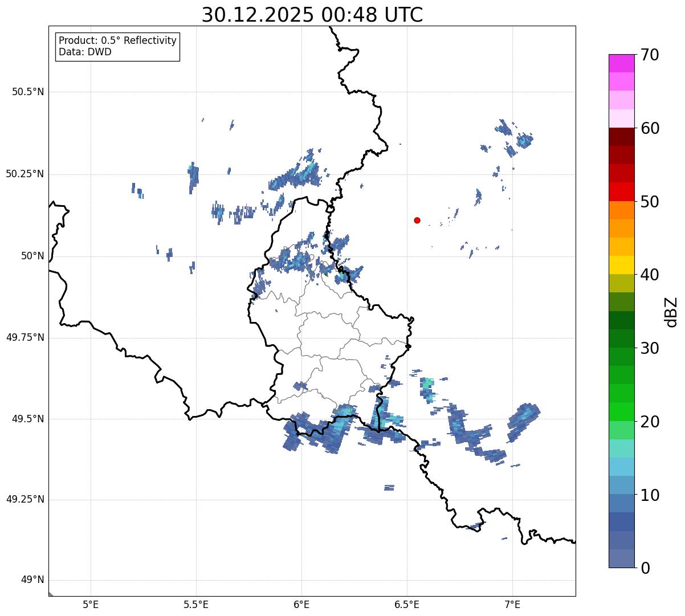Click the 7°E longitude label
The height and width of the screenshot is (616, 685).
512,604
